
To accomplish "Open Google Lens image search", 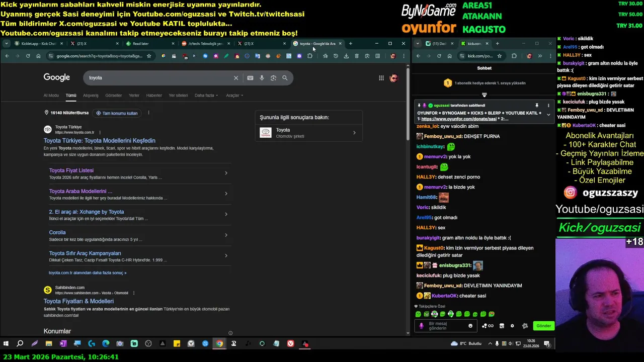I will click(x=273, y=78).
